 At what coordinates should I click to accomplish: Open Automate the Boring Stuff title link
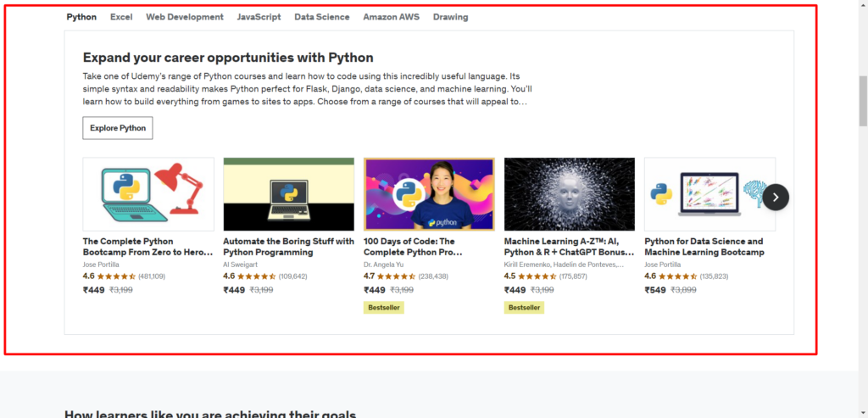(x=288, y=247)
